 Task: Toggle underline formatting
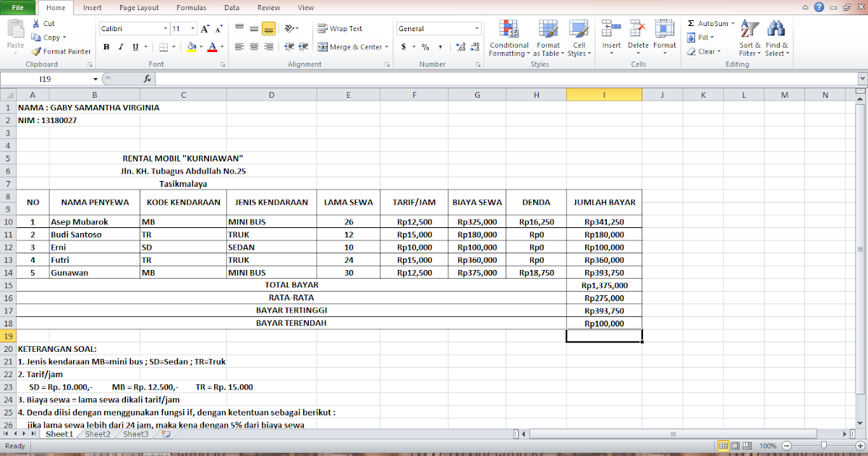coord(133,46)
